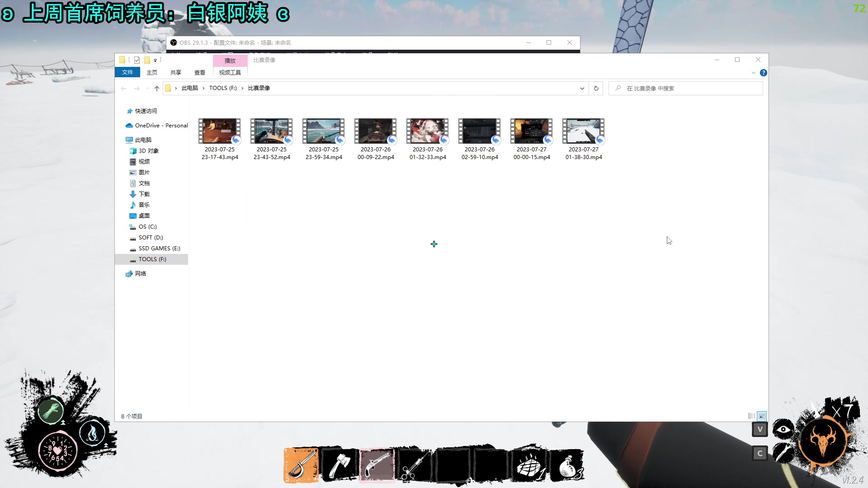Select the sword item in game hotbar
Screen dimensions: 868x488
click(301, 465)
